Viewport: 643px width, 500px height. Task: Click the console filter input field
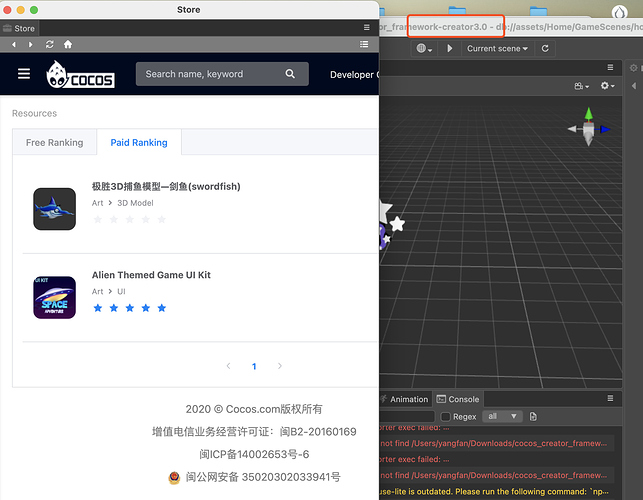[x=406, y=416]
